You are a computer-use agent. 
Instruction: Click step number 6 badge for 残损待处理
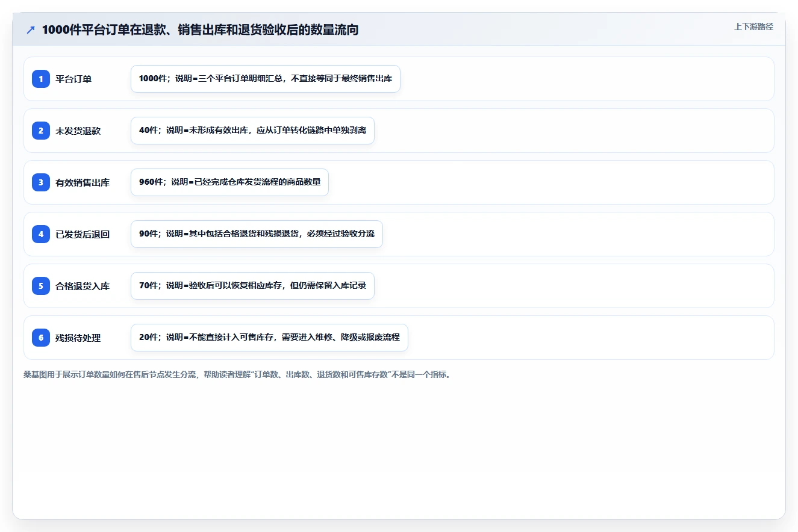click(x=41, y=338)
